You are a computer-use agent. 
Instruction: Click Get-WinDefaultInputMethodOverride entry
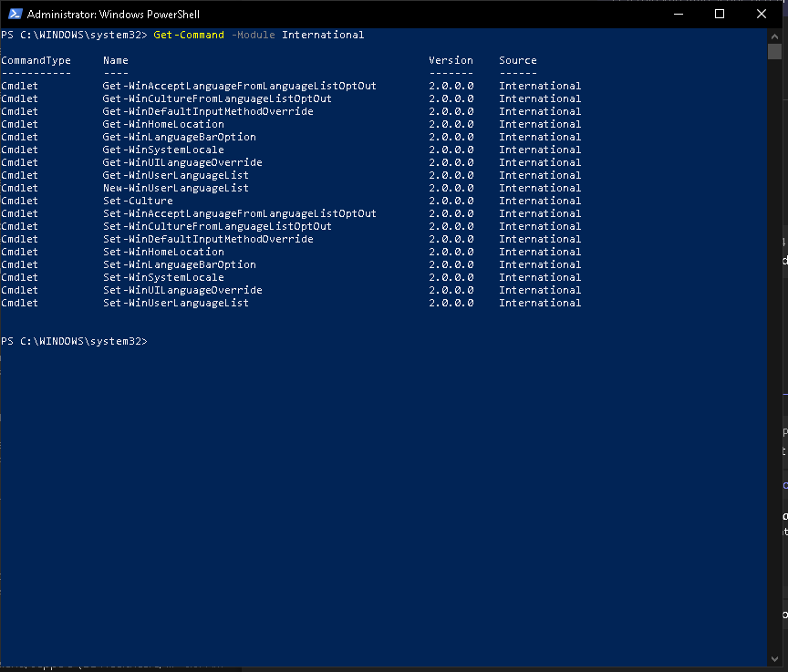pos(208,111)
